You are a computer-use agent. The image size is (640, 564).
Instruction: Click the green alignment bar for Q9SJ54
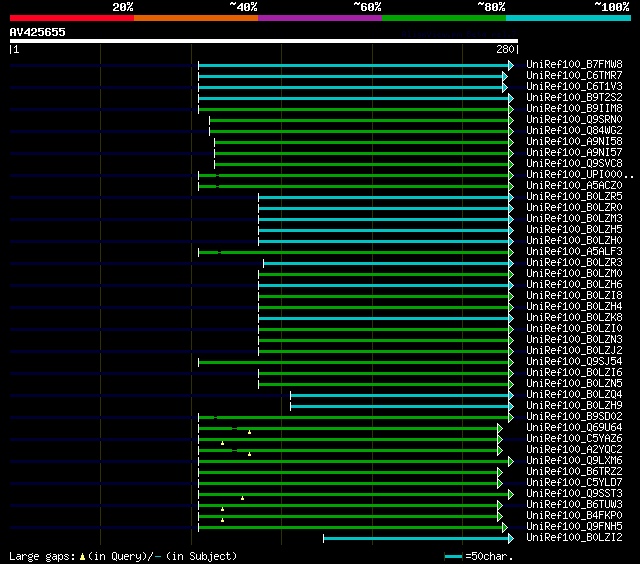353,362
